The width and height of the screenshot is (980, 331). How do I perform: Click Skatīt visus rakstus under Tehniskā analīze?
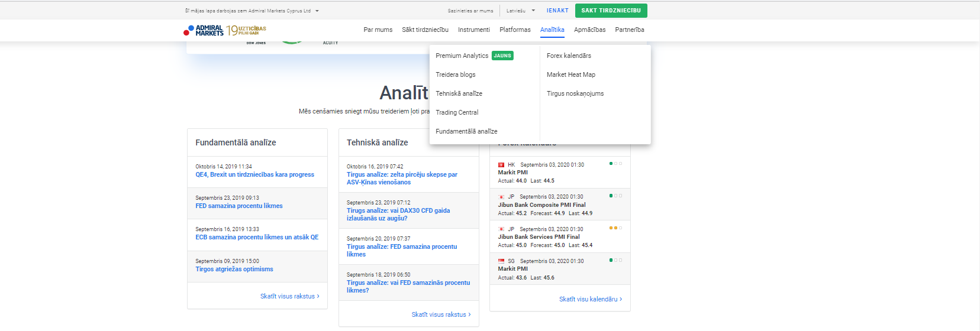point(441,314)
